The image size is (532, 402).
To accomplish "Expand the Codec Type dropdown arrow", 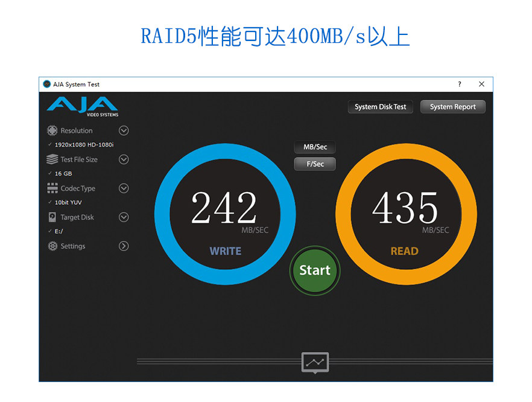I will point(124,188).
